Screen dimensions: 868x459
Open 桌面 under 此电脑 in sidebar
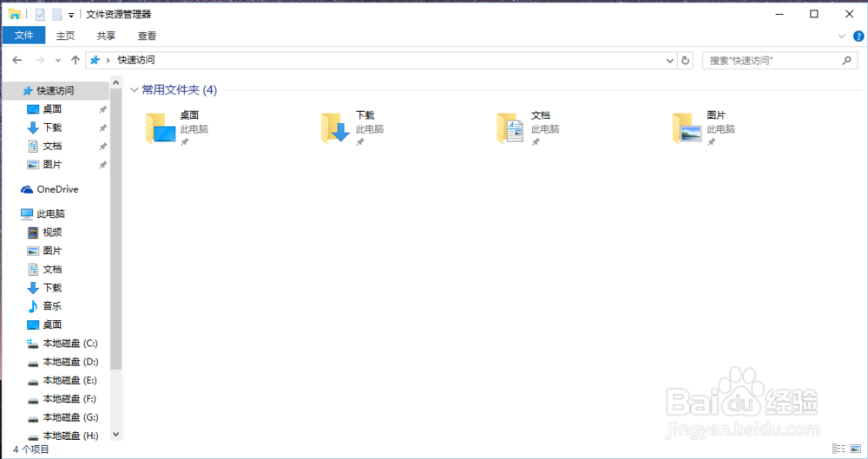(x=52, y=325)
